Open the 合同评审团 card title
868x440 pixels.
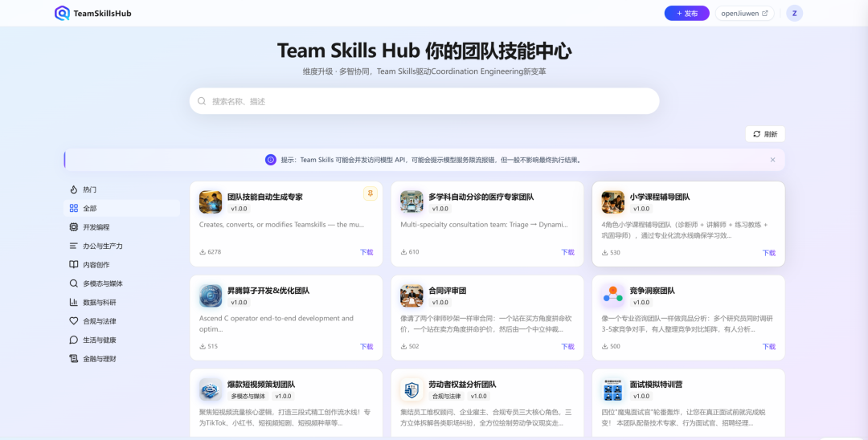point(448,291)
